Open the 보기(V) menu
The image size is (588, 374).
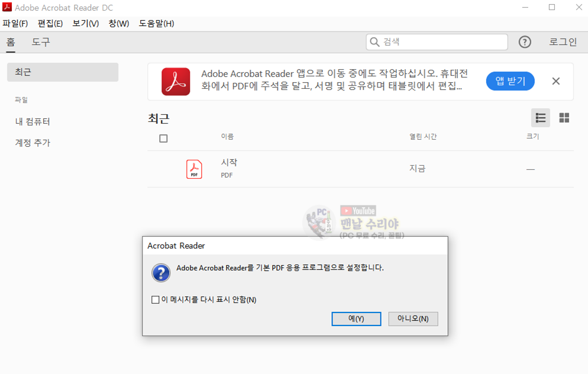tap(86, 24)
